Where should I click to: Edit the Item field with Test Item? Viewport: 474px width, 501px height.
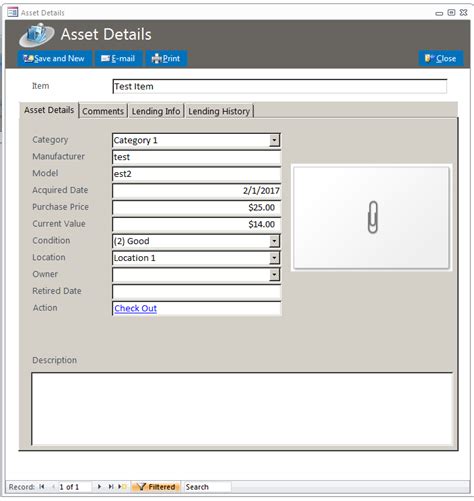point(280,86)
